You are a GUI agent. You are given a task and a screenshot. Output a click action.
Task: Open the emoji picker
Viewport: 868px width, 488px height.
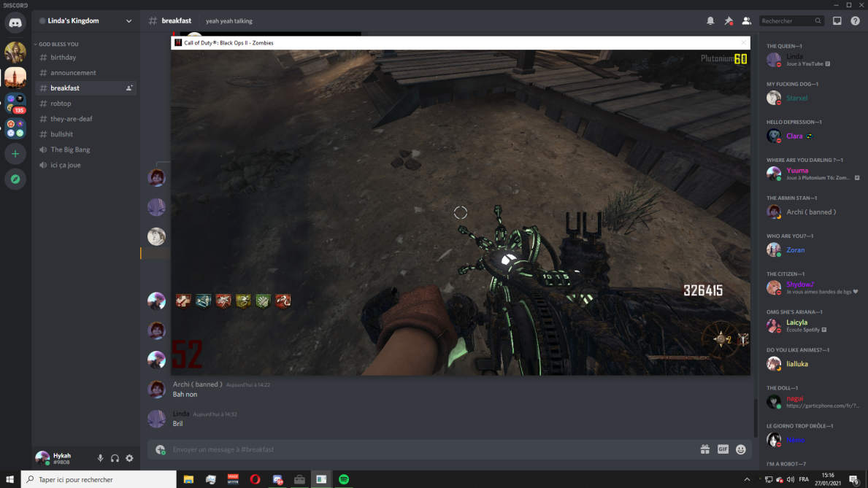point(740,449)
